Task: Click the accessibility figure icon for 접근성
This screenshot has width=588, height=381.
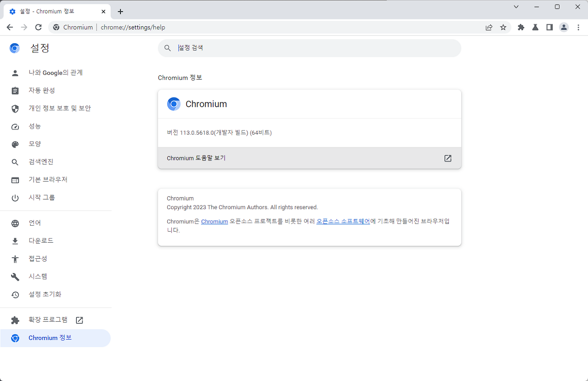Action: coord(15,259)
